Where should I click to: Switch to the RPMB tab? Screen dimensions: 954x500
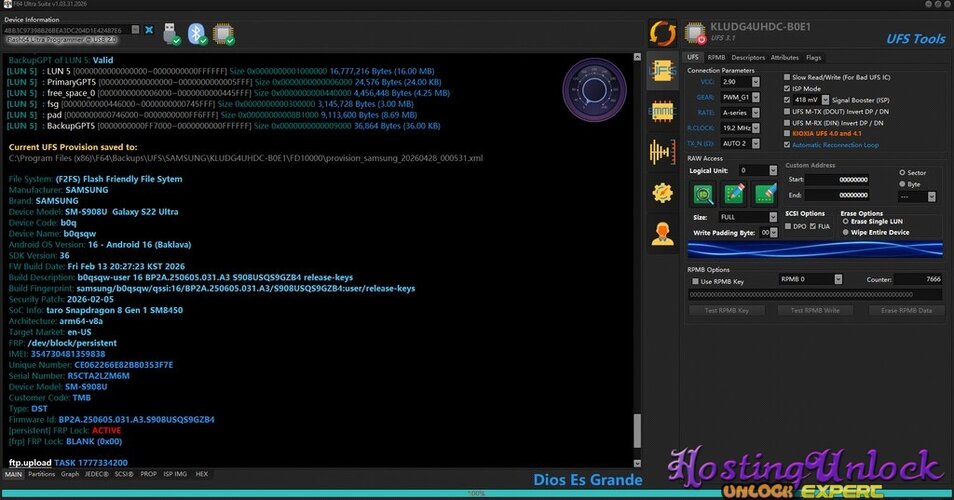point(716,58)
